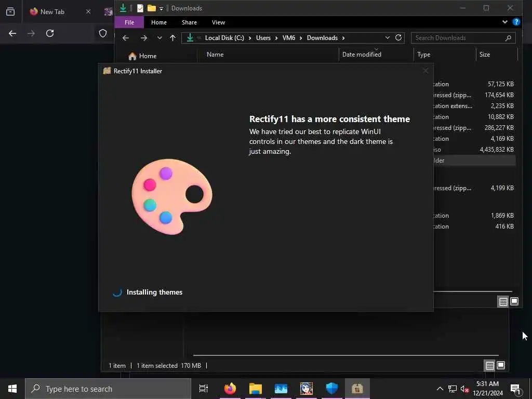Open the network tray icon
Image resolution: width=532 pixels, height=399 pixels.
(x=453, y=389)
